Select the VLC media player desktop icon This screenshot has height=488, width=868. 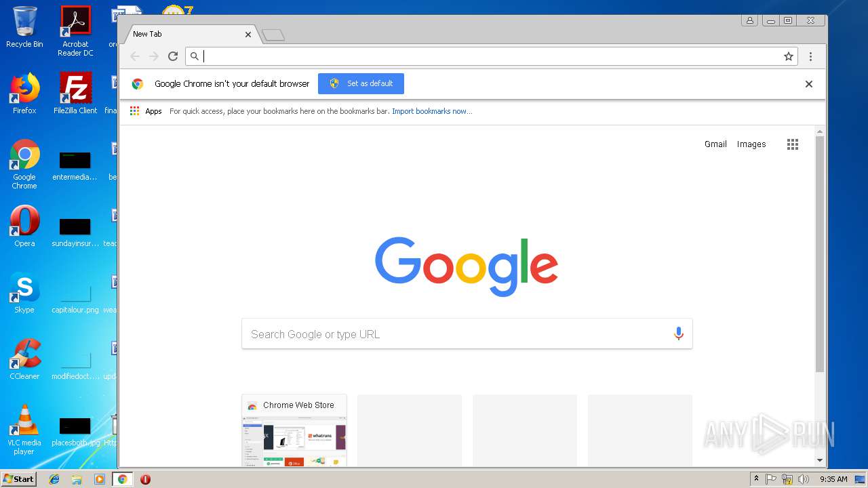point(24,430)
